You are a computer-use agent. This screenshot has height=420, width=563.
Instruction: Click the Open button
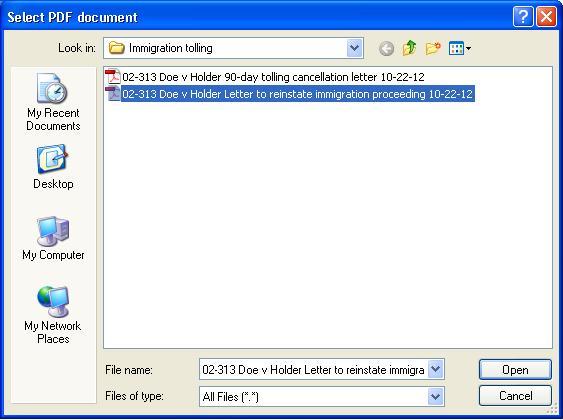point(515,369)
